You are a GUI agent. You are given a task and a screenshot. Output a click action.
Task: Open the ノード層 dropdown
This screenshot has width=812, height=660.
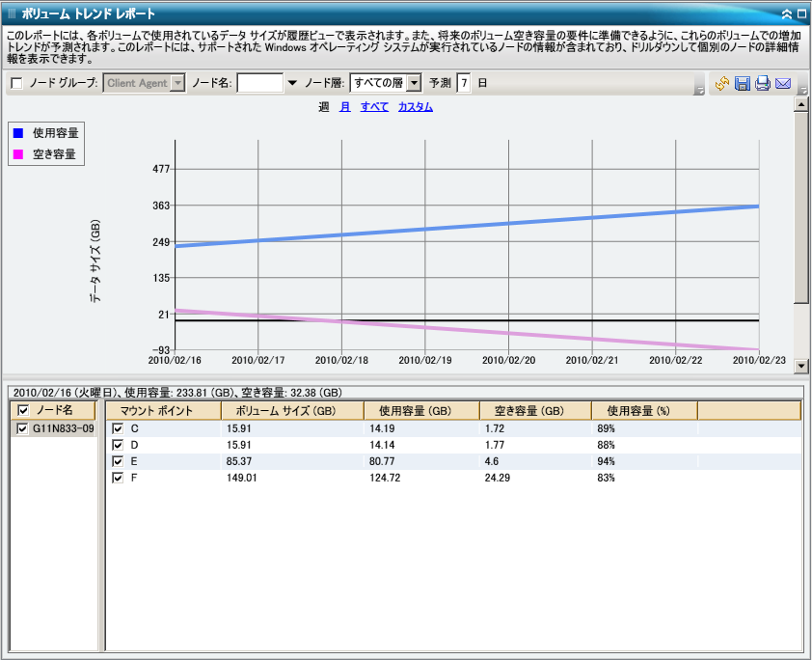414,84
